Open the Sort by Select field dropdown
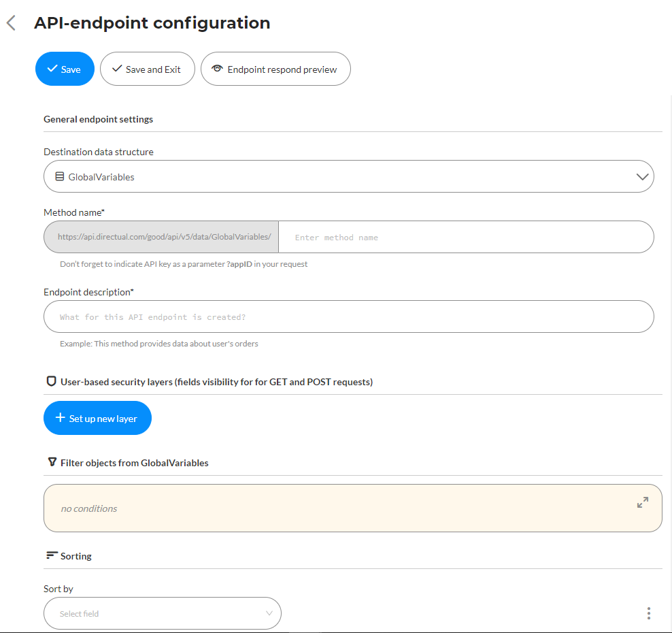The image size is (672, 633). pyautogui.click(x=163, y=613)
